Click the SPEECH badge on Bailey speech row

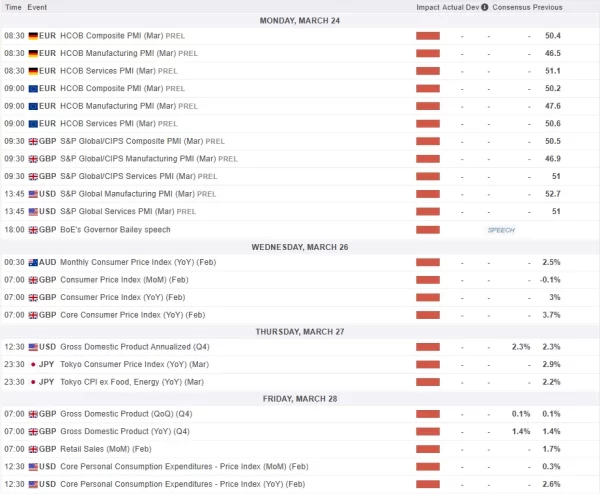click(x=499, y=229)
